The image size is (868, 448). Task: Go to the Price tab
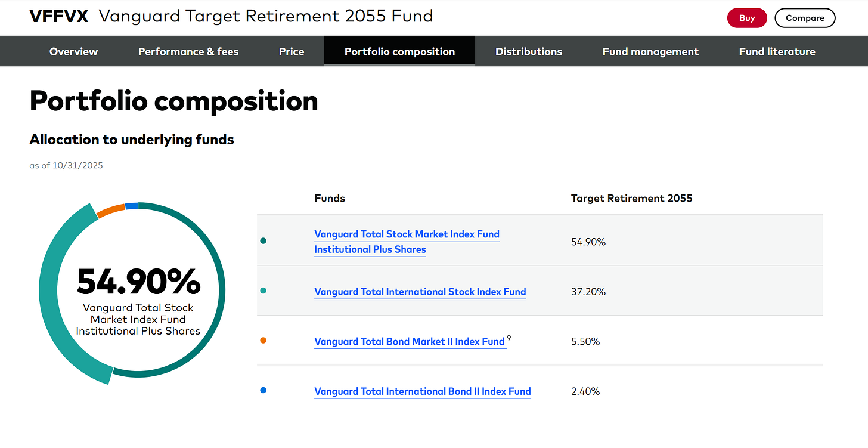tap(292, 52)
